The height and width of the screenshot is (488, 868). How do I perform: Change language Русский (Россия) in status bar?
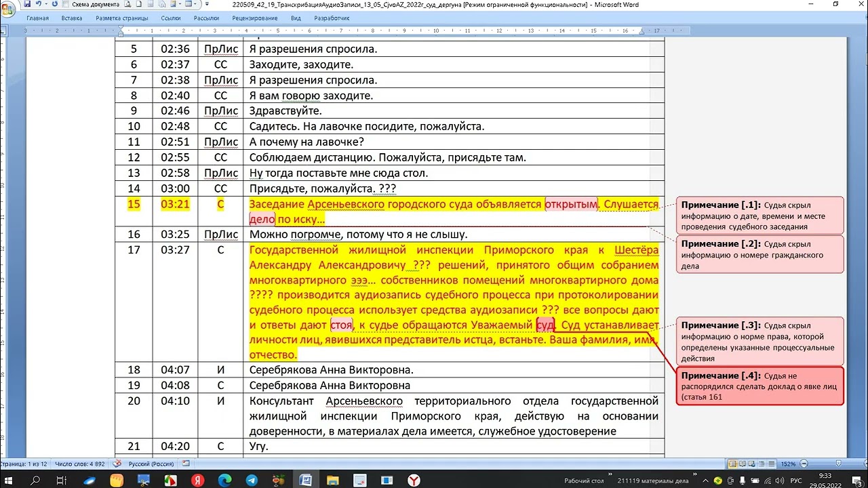point(151,464)
